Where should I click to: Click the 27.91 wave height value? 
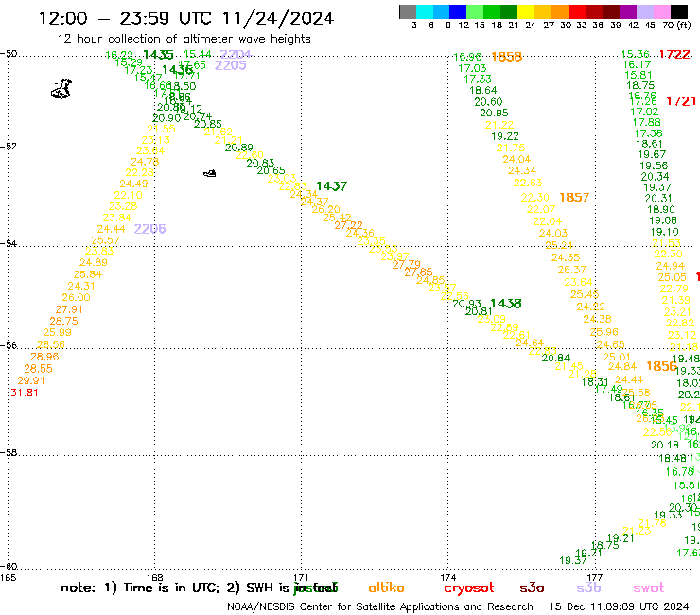[69, 309]
